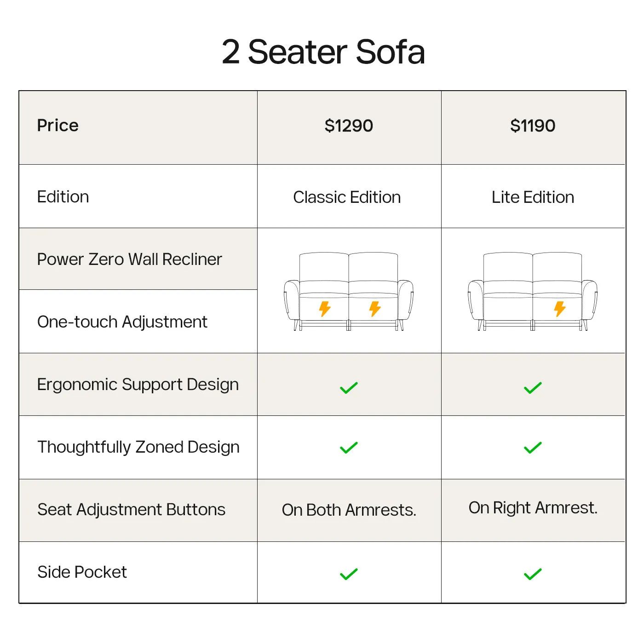Click Lite Edition's Thoughtfully Zoned Design checkmark

pyautogui.click(x=533, y=447)
